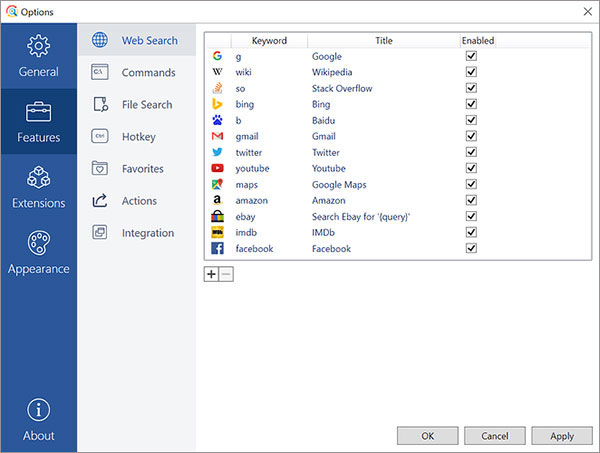Click the Wikipedia W icon
Image resolution: width=600 pixels, height=453 pixels.
click(217, 73)
